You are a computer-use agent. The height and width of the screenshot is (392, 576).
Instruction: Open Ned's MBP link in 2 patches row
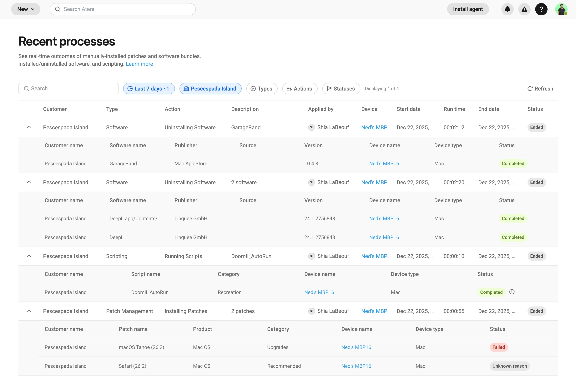pyautogui.click(x=374, y=311)
